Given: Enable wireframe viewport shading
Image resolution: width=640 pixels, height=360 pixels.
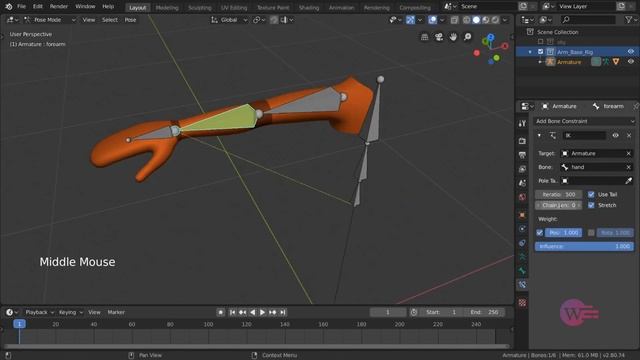Looking at the screenshot, I should pos(467,20).
